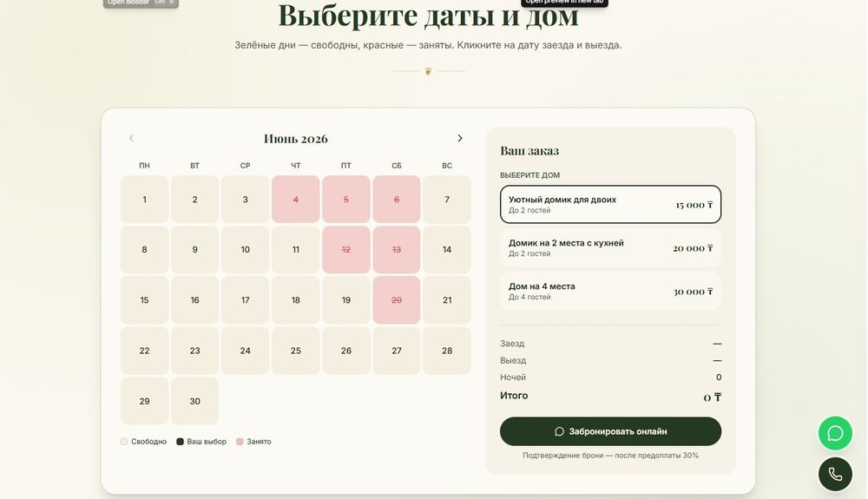Viewport: 868px width, 499px height.
Task: Click occupied date 4
Action: point(296,199)
